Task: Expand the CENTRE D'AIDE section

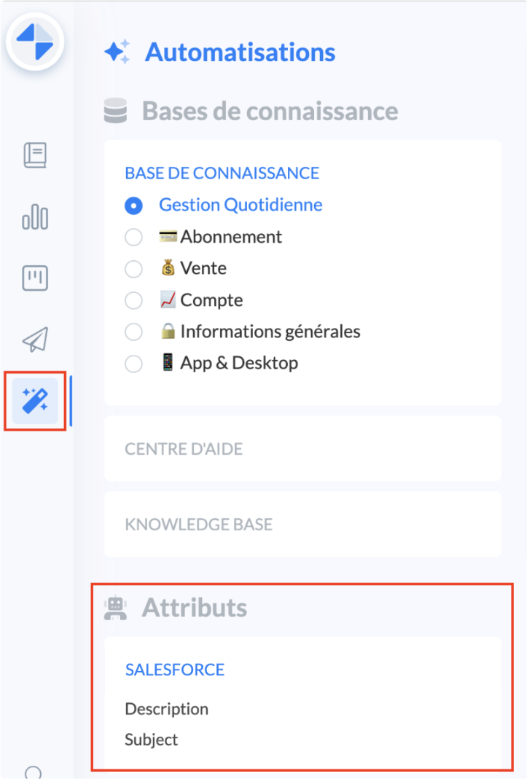Action: point(184,449)
